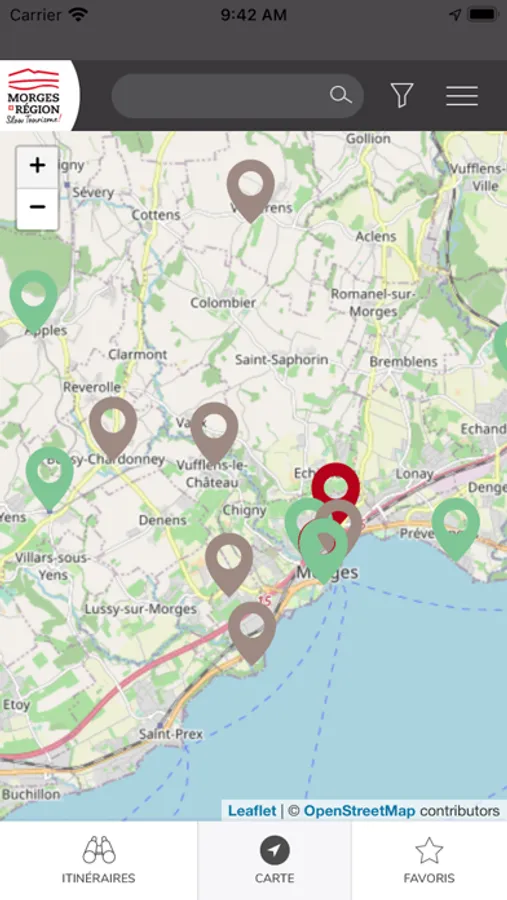
Task: Open the hamburger menu
Action: [462, 96]
